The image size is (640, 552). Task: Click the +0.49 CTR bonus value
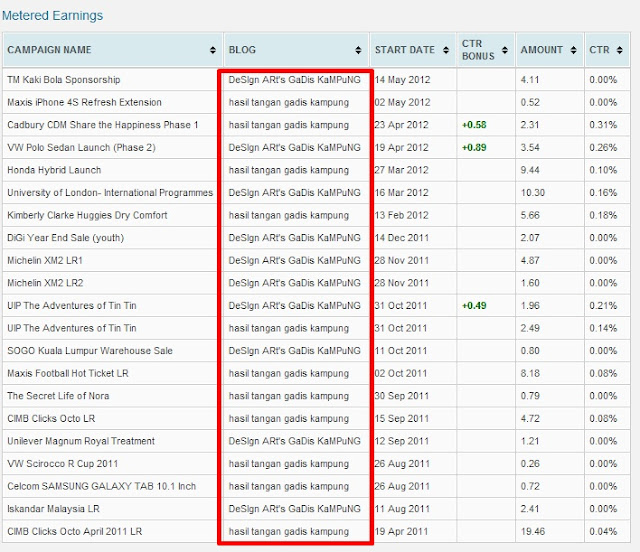pos(474,305)
